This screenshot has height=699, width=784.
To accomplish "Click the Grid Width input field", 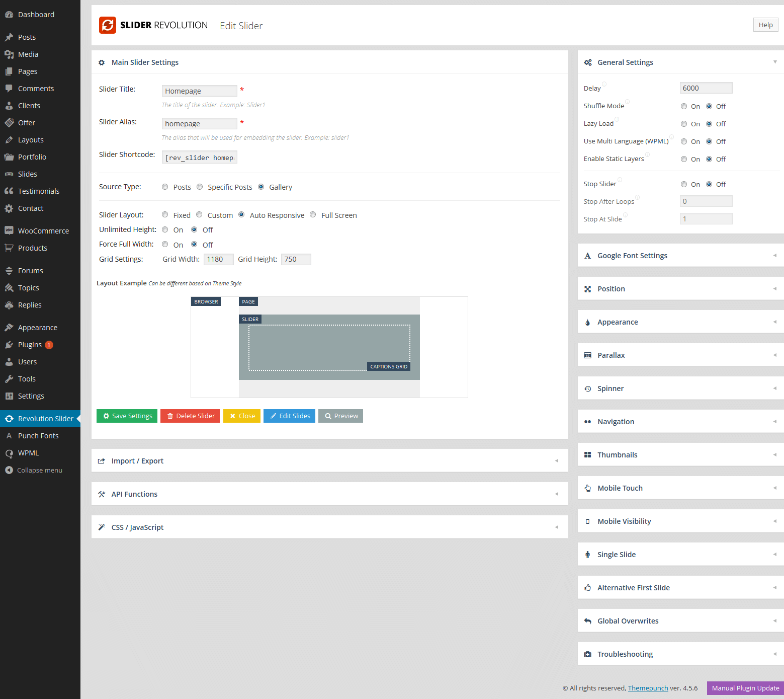I will click(218, 259).
